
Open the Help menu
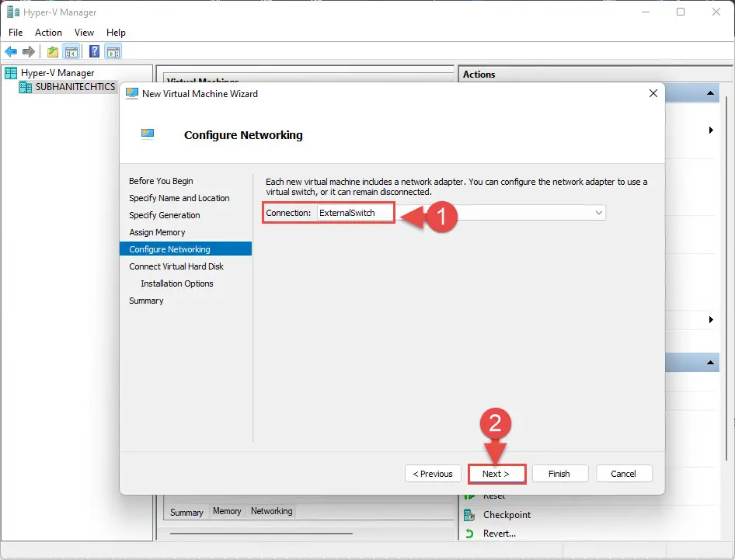coord(116,33)
